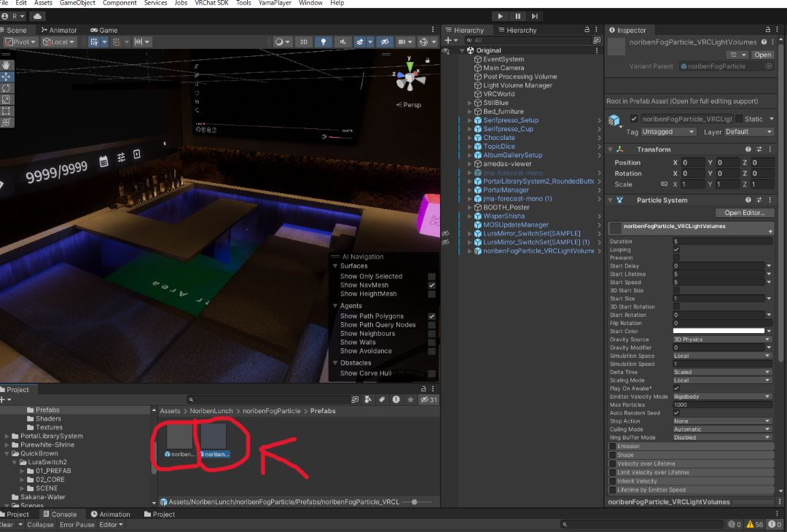Switch to the Game tab
The width and height of the screenshot is (787, 532).
(x=104, y=30)
